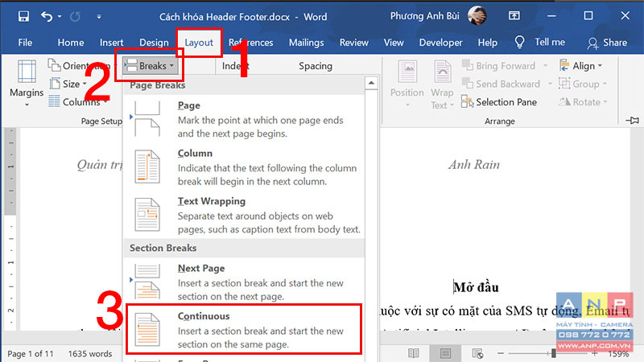This screenshot has width=644, height=362.
Task: Open the File tab
Action: coord(25,43)
